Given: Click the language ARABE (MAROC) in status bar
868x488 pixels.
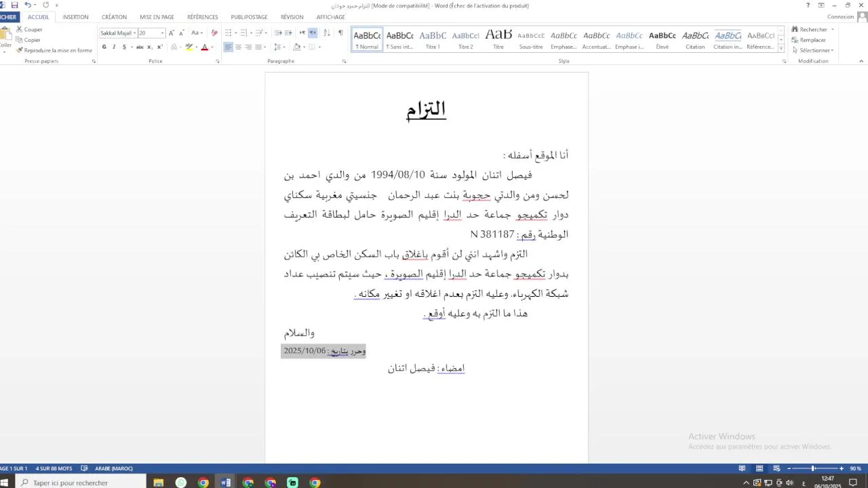Looking at the screenshot, I should point(114,468).
